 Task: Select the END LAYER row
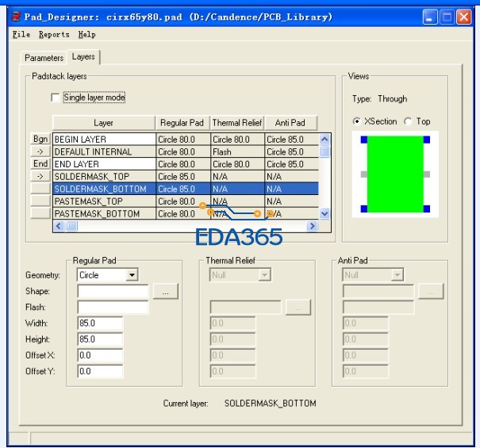(186, 164)
